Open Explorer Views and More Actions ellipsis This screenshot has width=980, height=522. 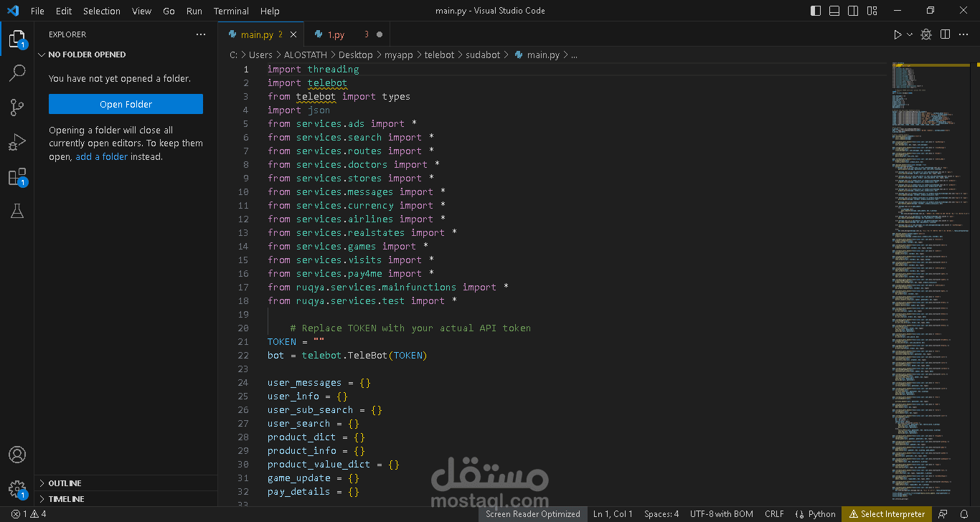pos(201,34)
